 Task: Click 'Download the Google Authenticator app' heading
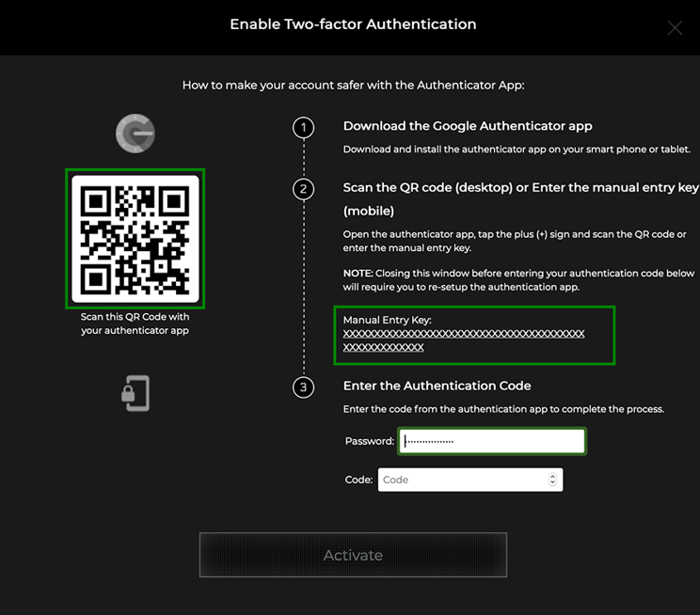pyautogui.click(x=468, y=126)
